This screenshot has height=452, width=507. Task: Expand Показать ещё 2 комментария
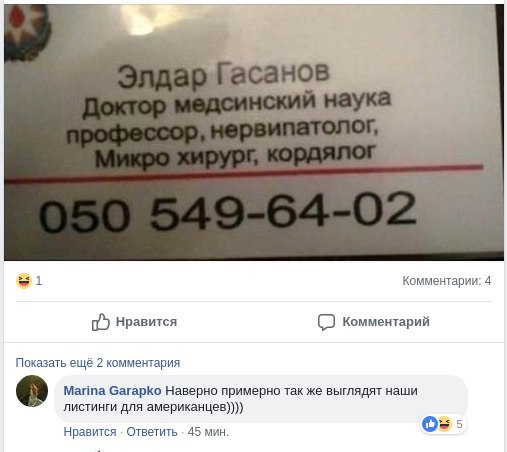(x=98, y=363)
